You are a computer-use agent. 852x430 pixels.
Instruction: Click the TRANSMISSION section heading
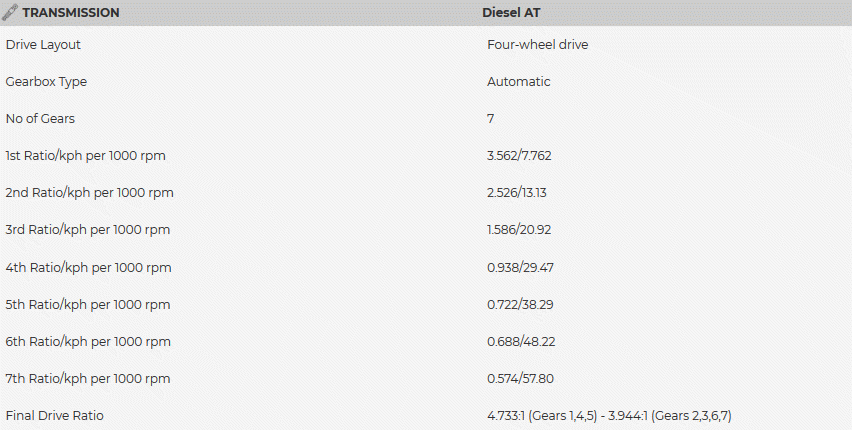coord(71,13)
